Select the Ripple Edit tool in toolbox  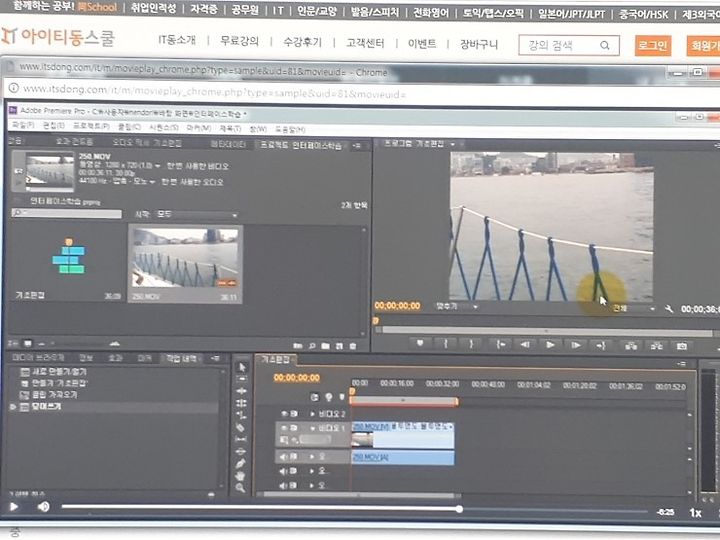click(241, 391)
